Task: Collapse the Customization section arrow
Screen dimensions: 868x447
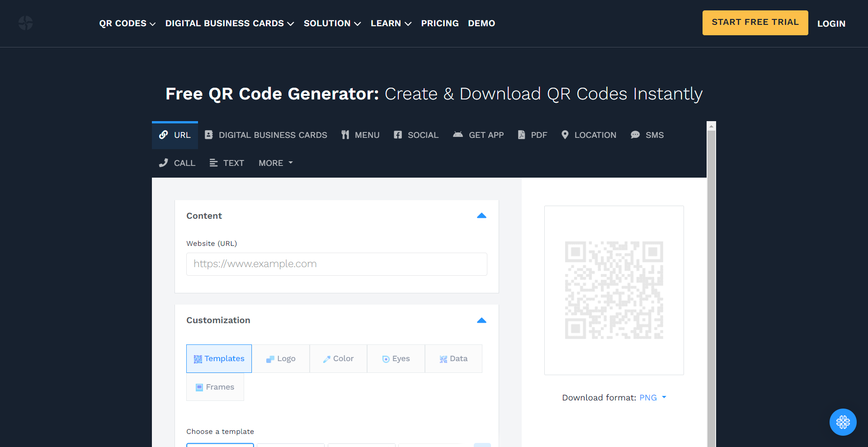Action: (481, 320)
